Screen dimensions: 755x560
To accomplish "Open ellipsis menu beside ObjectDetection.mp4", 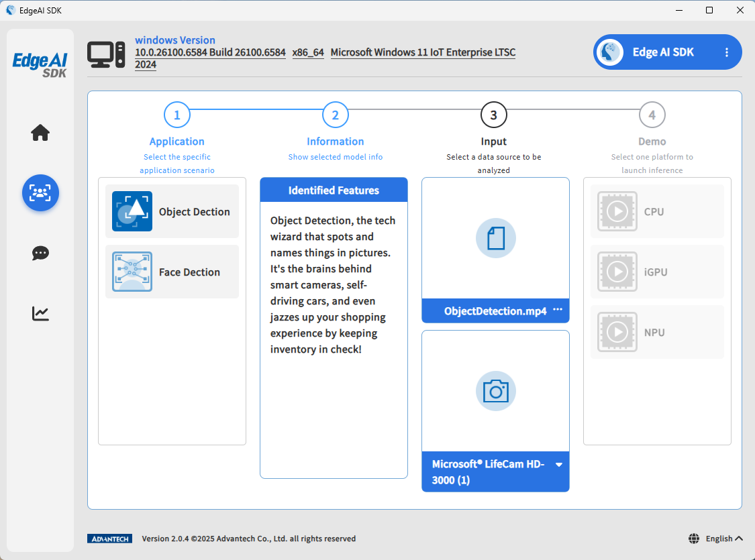I will click(558, 310).
